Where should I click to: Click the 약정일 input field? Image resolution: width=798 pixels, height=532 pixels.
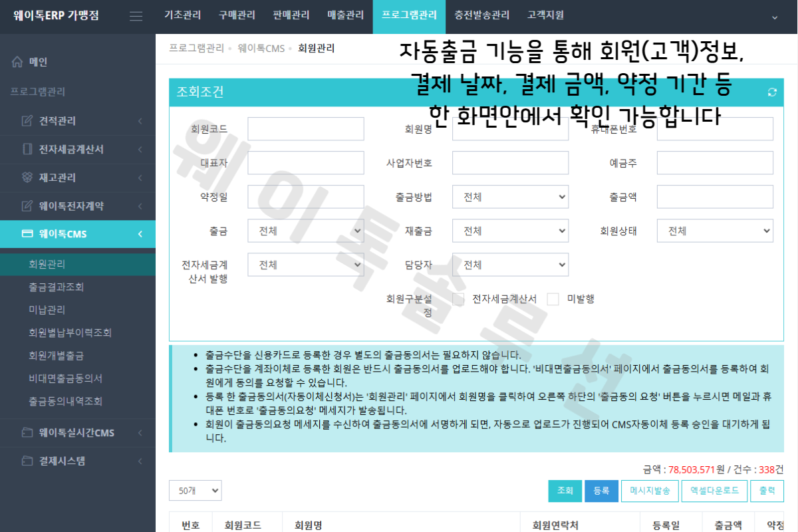[x=306, y=197]
